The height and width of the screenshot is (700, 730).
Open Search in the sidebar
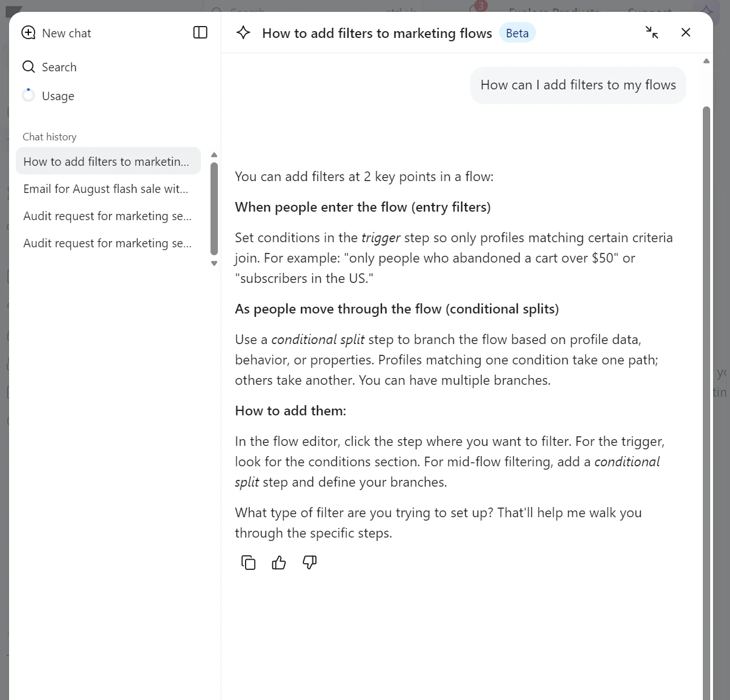[49, 67]
